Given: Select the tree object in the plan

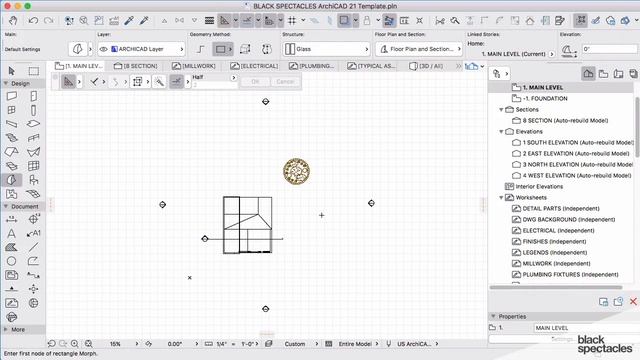Looking at the screenshot, I should pos(296,171).
